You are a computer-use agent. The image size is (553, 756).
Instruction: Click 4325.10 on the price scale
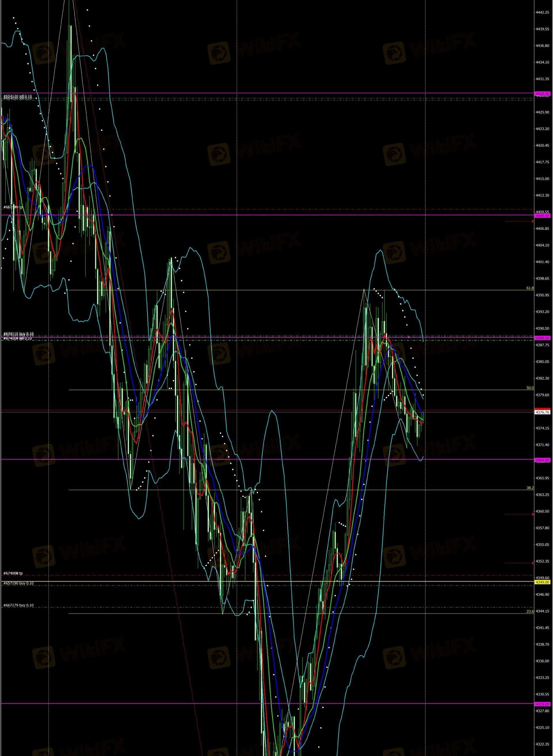542,727
